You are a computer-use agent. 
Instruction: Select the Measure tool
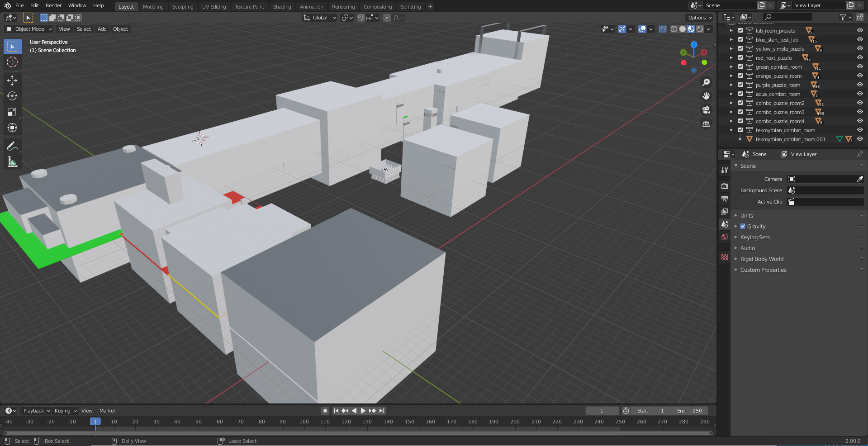(12, 162)
